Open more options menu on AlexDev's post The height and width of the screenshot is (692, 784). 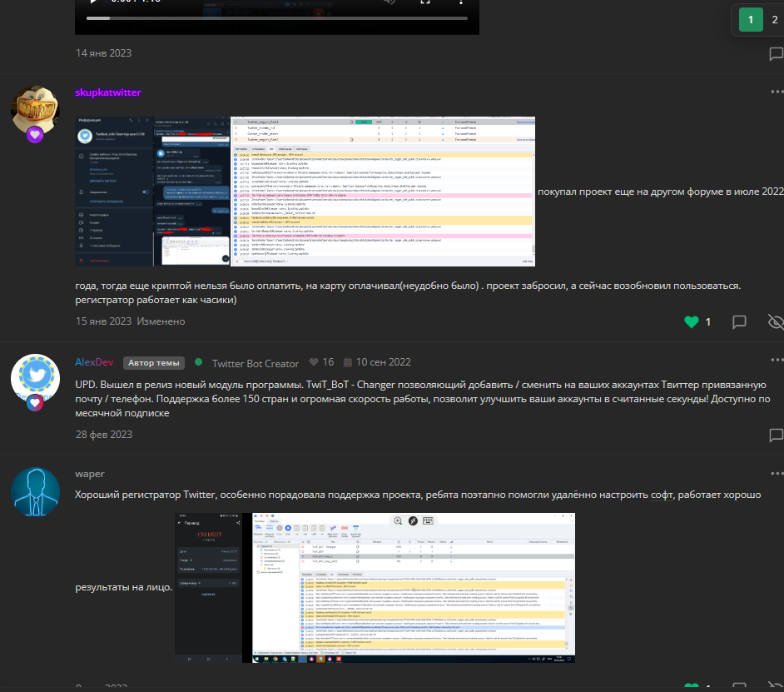(777, 360)
